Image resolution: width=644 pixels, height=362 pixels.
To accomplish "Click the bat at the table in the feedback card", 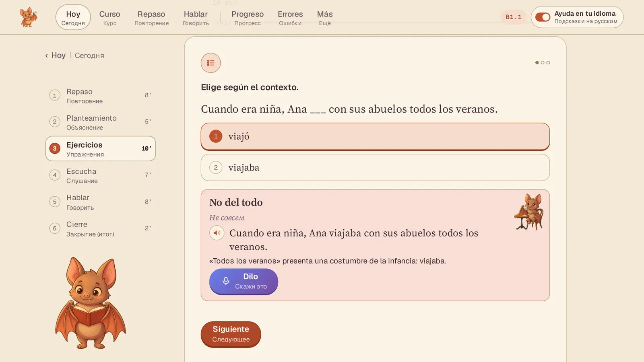I will [529, 212].
